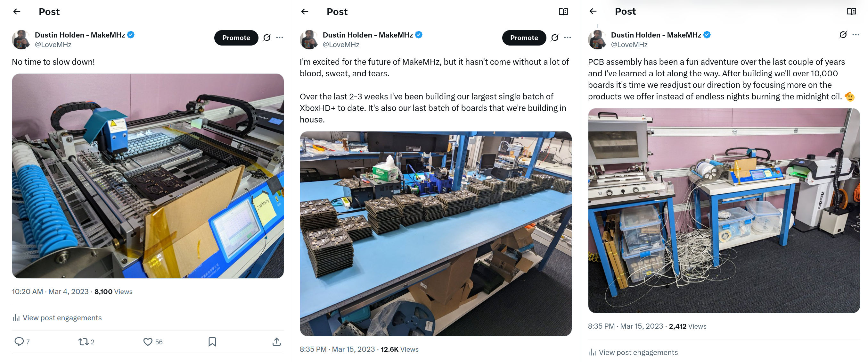Open reader view icon on middle post
Image resolution: width=868 pixels, height=362 pixels.
563,12
